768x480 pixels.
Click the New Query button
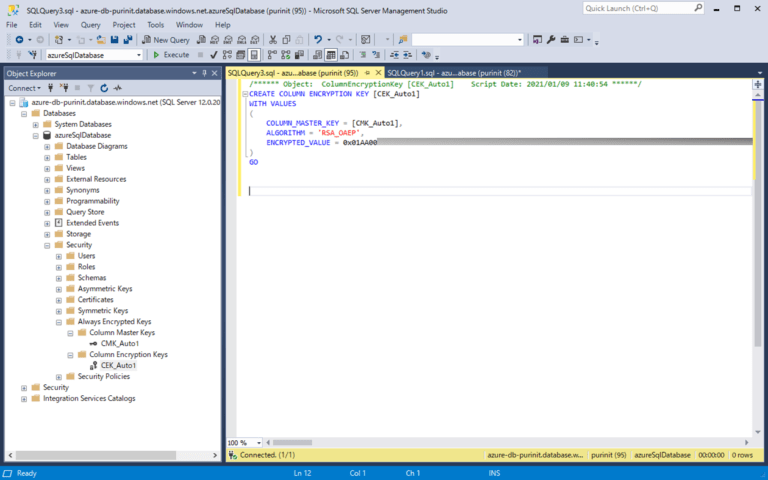166,40
